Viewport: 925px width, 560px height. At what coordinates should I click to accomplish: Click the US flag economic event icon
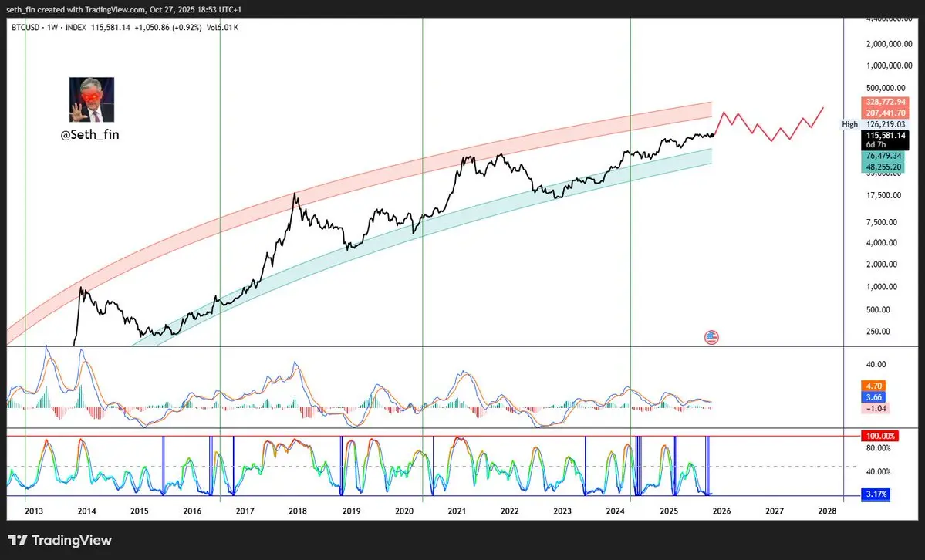click(x=711, y=338)
